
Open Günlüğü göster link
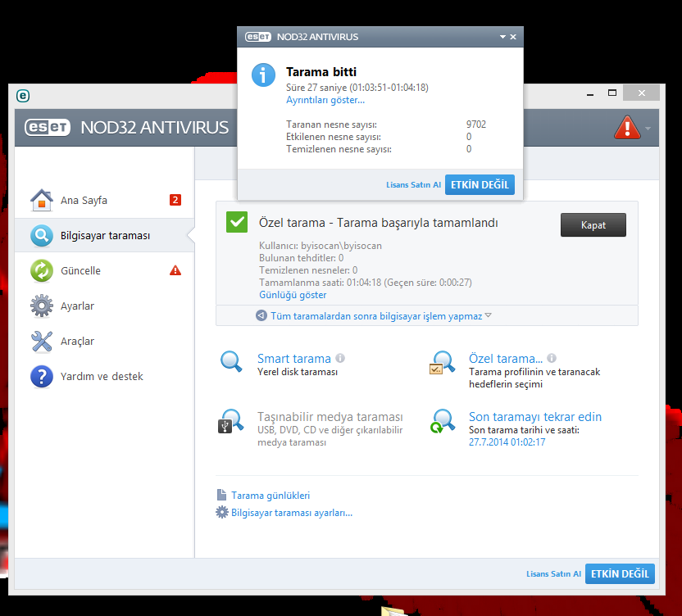coord(293,295)
